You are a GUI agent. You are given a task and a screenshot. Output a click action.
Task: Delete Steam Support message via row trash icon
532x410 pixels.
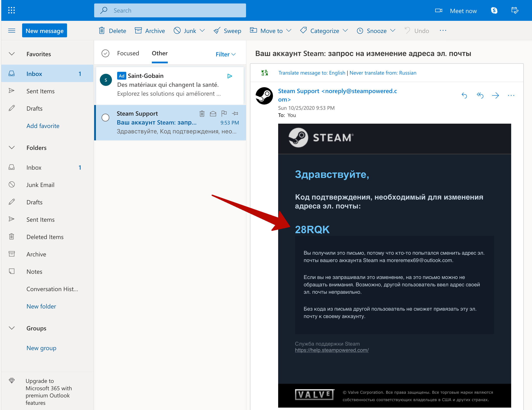tap(202, 113)
